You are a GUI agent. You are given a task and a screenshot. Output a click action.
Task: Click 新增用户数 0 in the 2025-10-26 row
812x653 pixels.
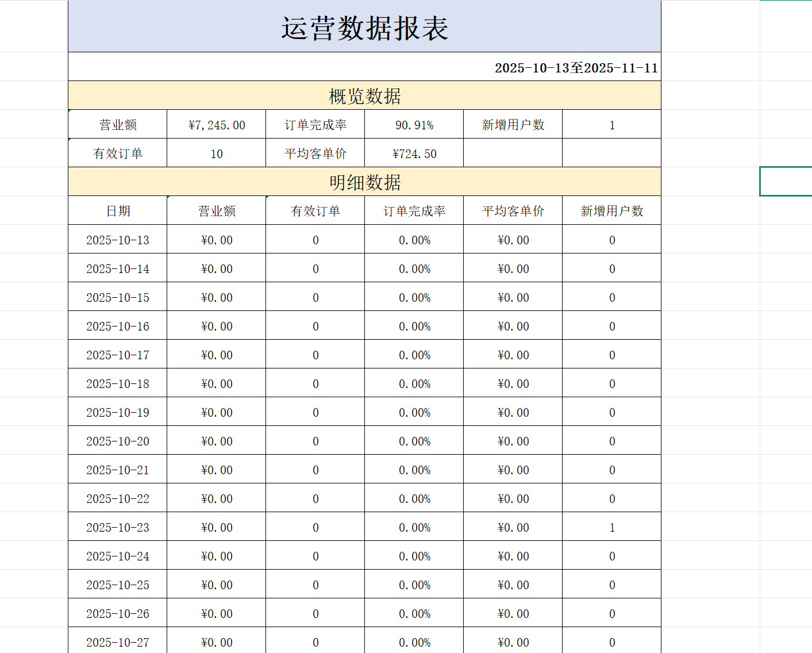tap(612, 613)
